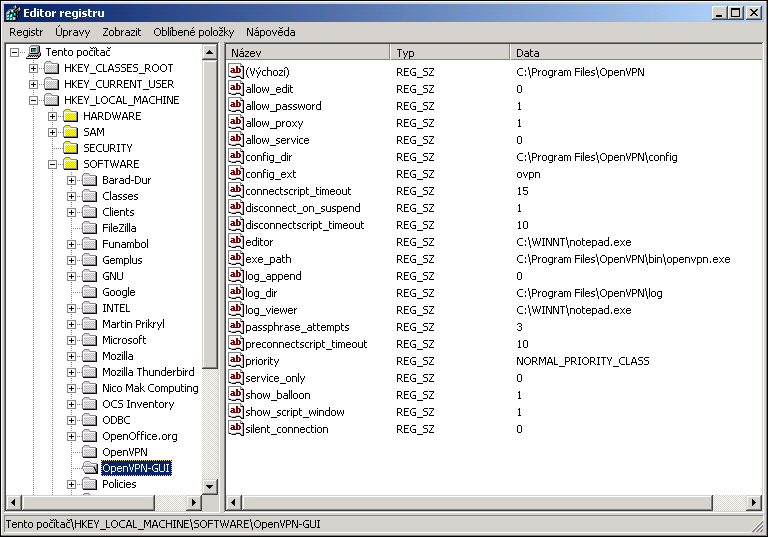768x537 pixels.
Task: Click the Tento počítač computer icon
Action: [34, 52]
